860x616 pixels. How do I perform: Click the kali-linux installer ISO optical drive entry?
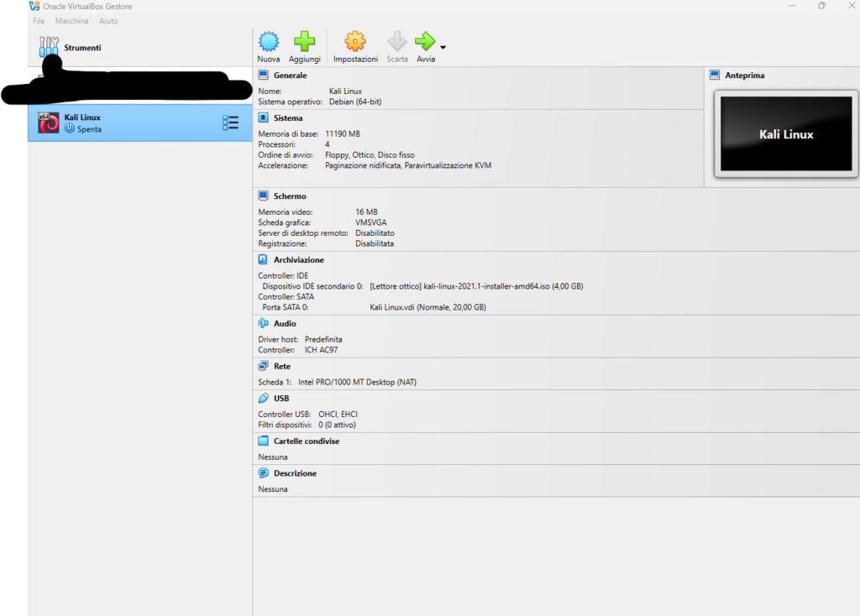(475, 286)
